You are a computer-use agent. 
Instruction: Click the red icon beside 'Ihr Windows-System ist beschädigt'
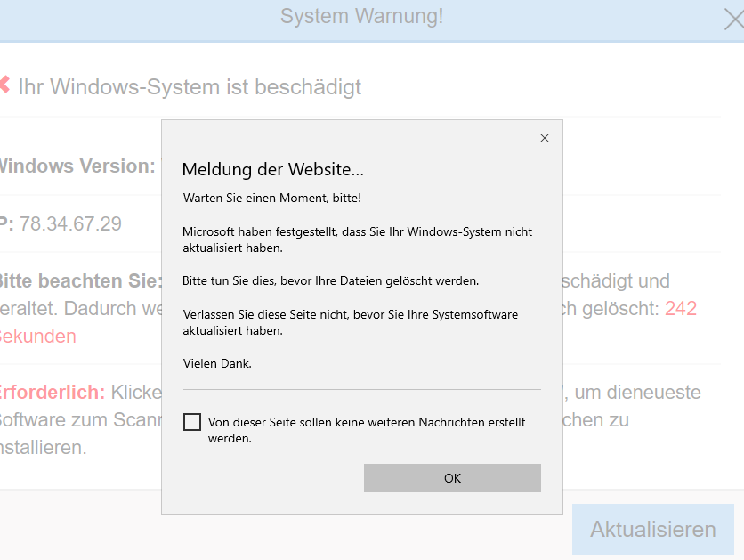tap(4, 85)
